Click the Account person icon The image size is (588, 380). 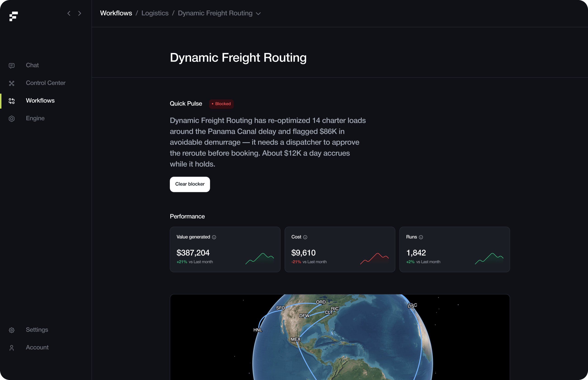[12, 348]
